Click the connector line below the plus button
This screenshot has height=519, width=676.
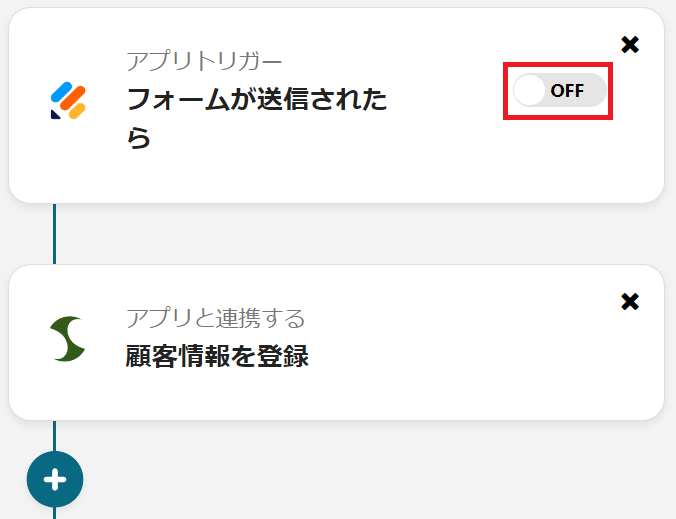(x=54, y=513)
